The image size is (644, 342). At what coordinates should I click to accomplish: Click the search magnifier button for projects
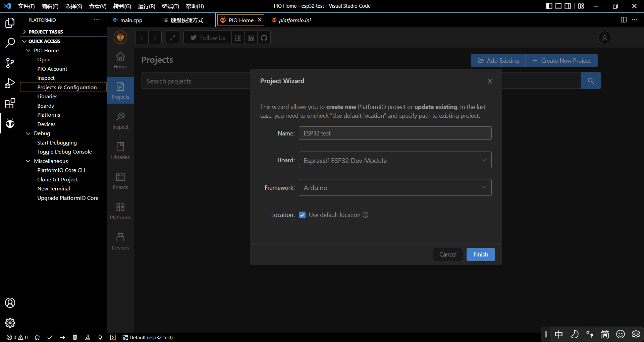coord(591,80)
